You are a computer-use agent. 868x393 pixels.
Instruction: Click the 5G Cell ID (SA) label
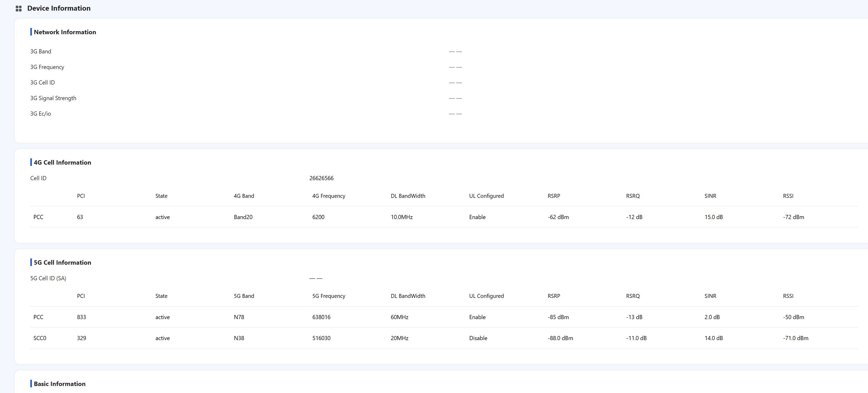click(x=48, y=278)
